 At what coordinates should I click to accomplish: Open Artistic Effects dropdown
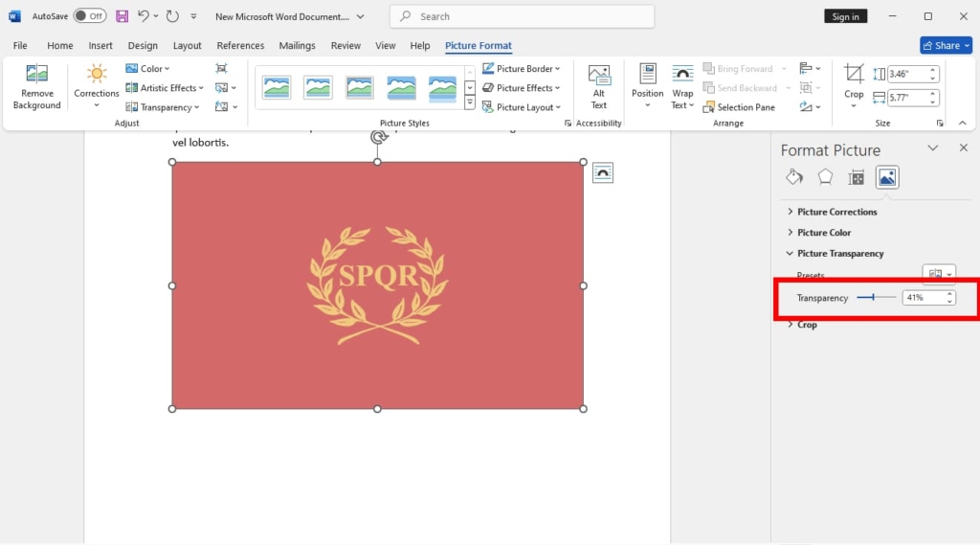click(x=165, y=87)
